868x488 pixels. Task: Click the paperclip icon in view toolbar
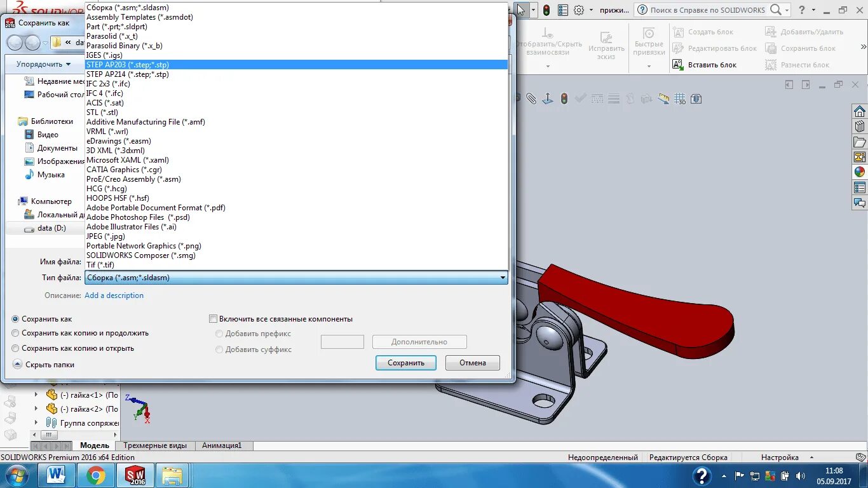(531, 98)
